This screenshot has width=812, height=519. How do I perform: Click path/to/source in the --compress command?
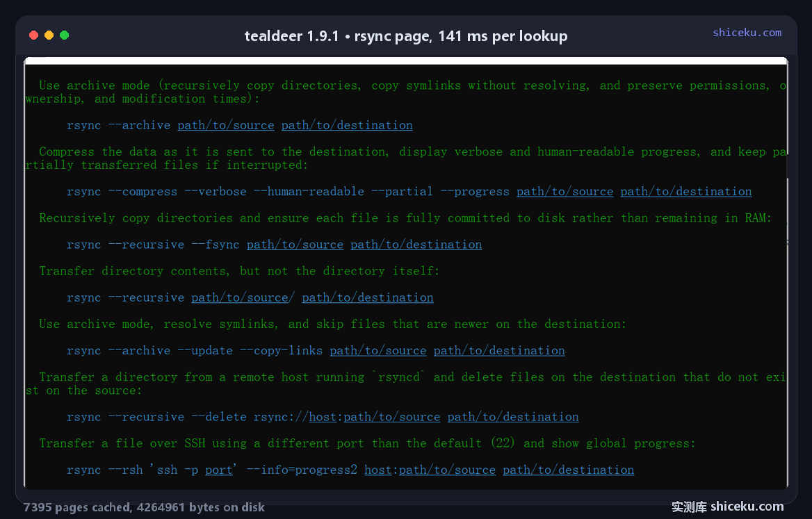pyautogui.click(x=565, y=192)
